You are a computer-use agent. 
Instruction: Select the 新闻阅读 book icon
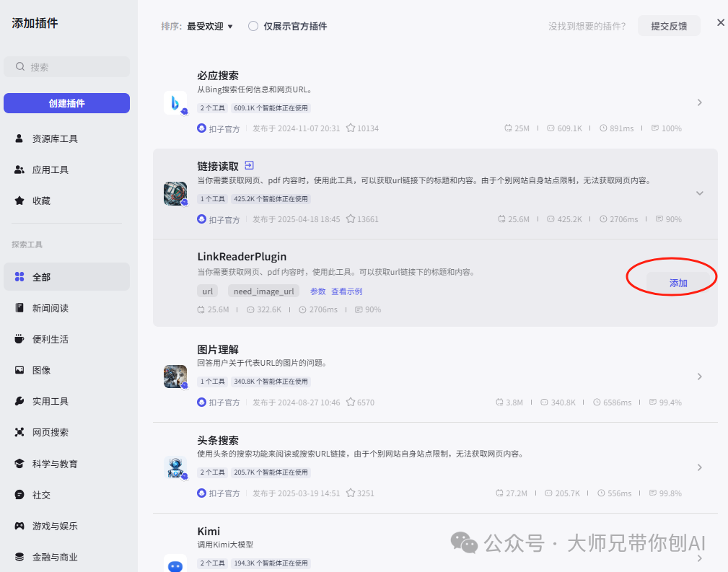click(19, 308)
